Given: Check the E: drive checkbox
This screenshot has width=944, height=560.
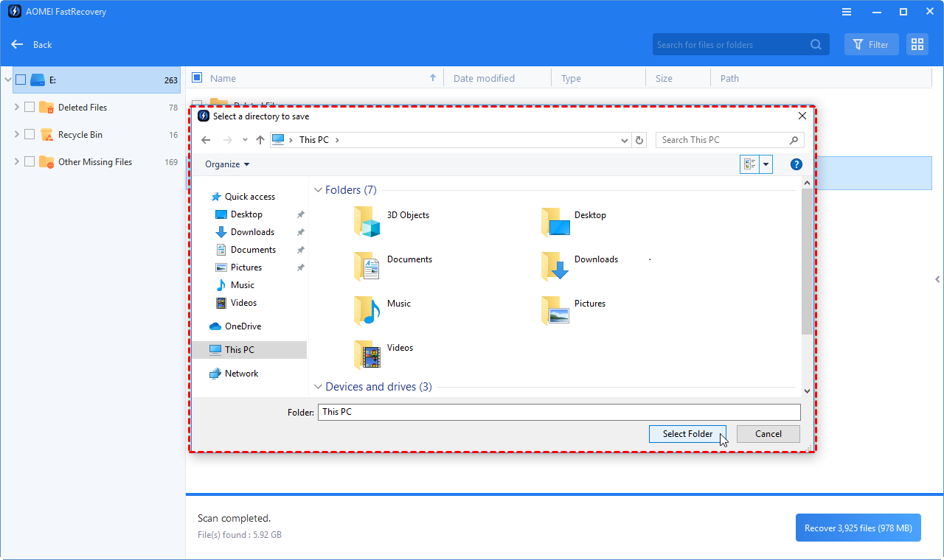Looking at the screenshot, I should click(20, 80).
